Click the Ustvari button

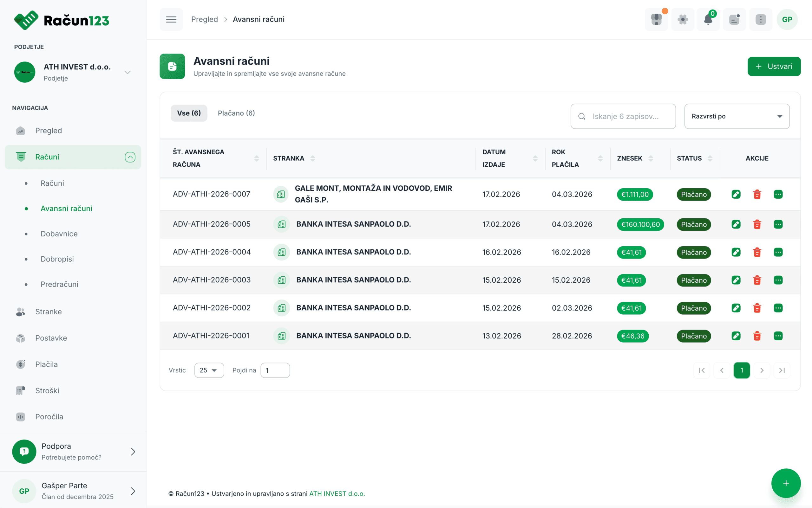pos(774,67)
